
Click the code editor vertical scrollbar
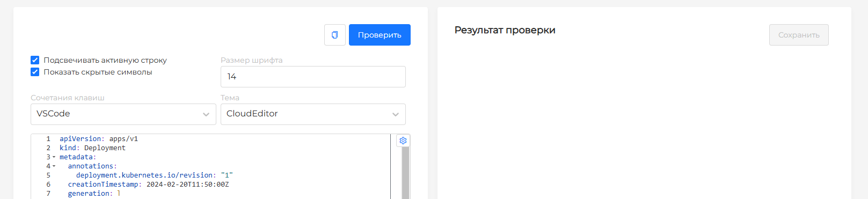pyautogui.click(x=406, y=173)
